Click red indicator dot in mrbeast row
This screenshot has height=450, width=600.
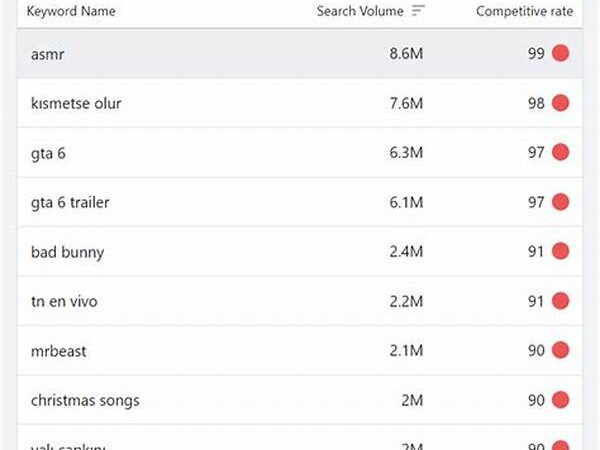pos(561,350)
